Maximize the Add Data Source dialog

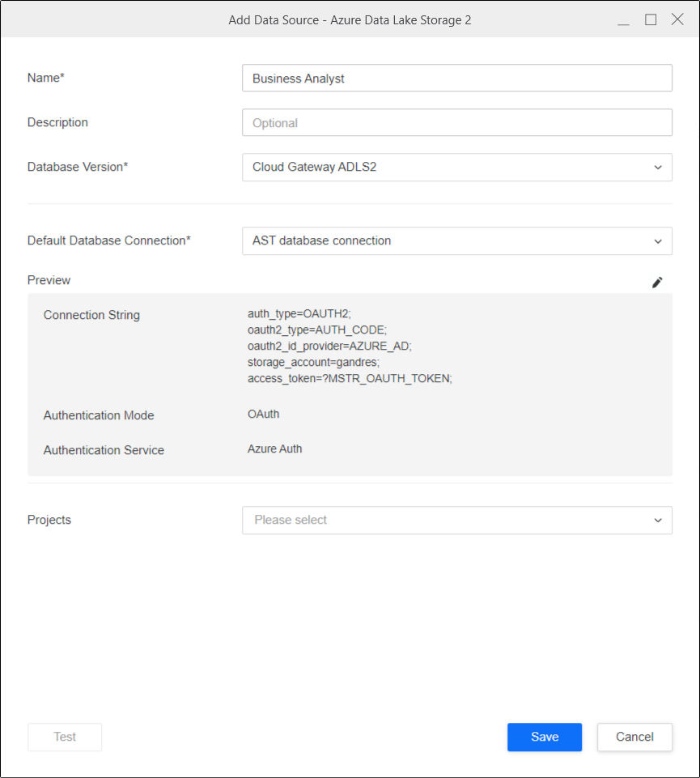click(651, 20)
